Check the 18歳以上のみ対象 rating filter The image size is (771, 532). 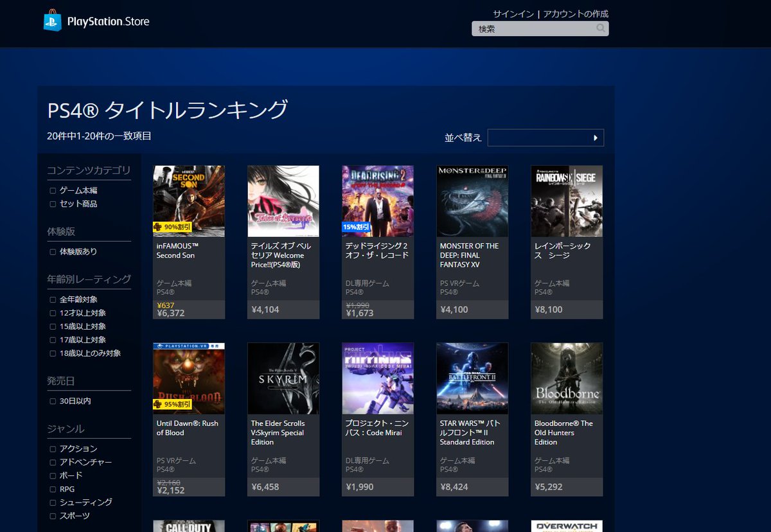click(53, 353)
